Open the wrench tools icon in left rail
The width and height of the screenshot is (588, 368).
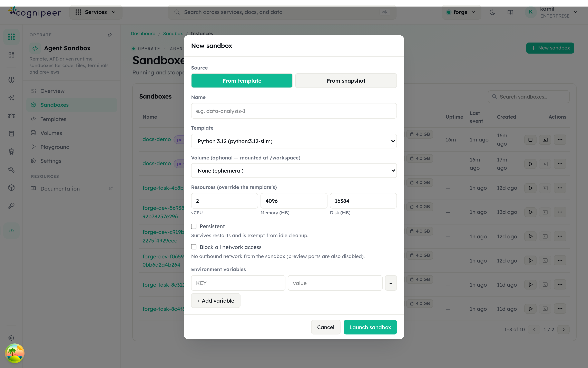coord(11,170)
